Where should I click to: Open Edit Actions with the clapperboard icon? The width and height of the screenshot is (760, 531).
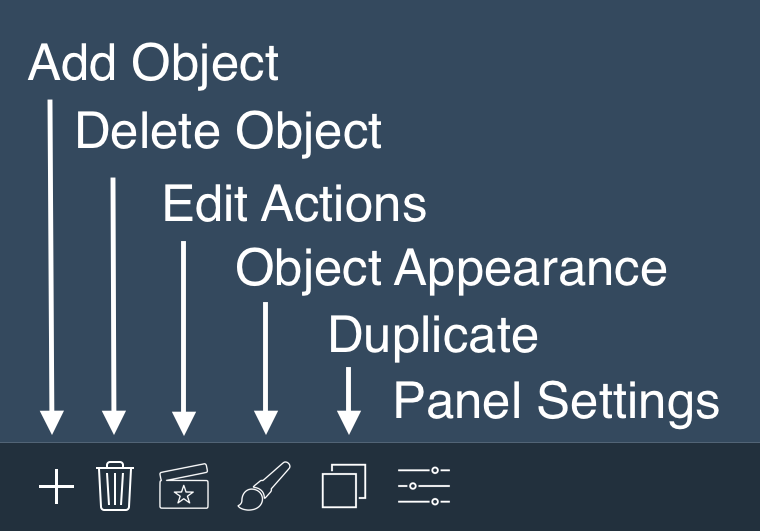184,486
